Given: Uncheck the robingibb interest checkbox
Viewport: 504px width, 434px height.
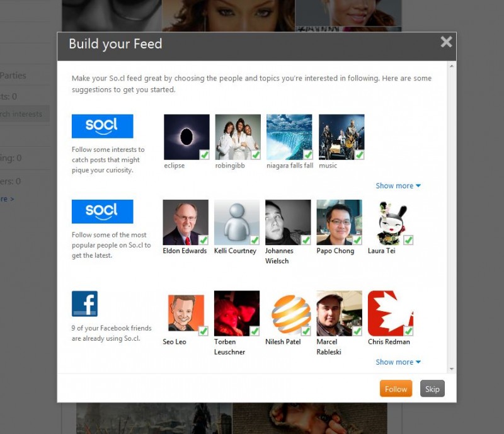Looking at the screenshot, I should [x=256, y=154].
